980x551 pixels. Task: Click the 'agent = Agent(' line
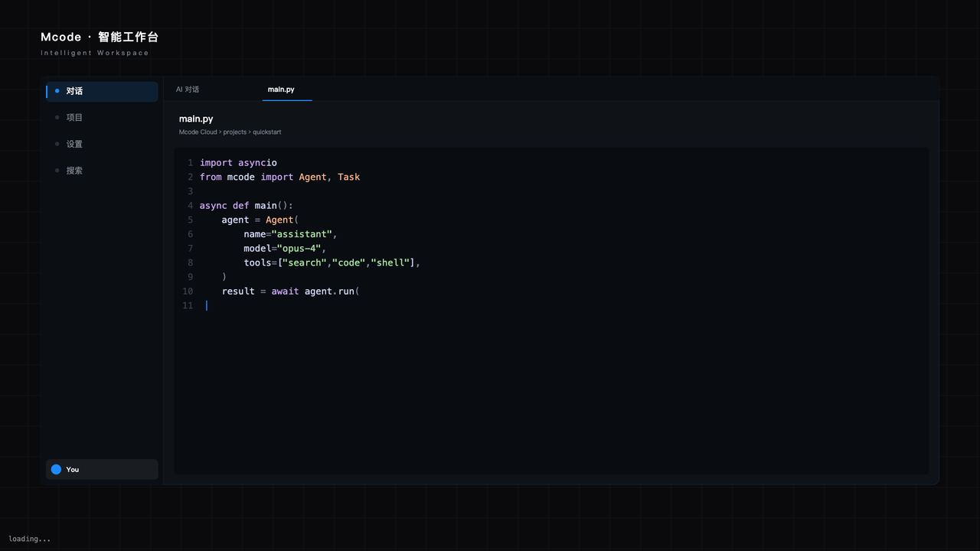[x=260, y=220]
